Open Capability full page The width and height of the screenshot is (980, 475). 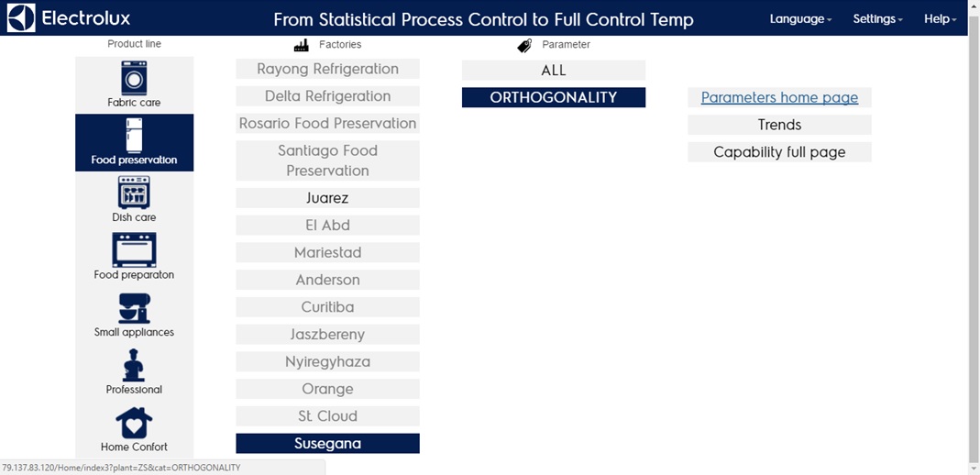[x=779, y=152]
